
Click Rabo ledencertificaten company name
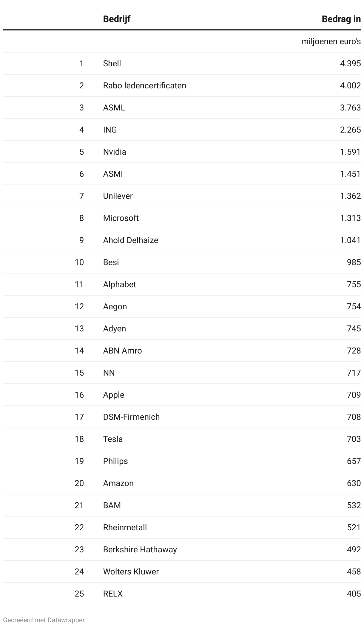(144, 86)
